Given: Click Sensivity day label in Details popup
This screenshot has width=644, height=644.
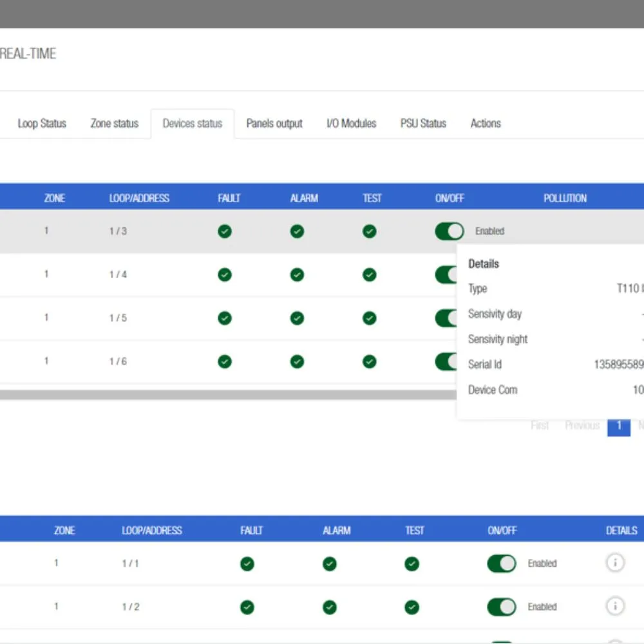Looking at the screenshot, I should point(495,314).
